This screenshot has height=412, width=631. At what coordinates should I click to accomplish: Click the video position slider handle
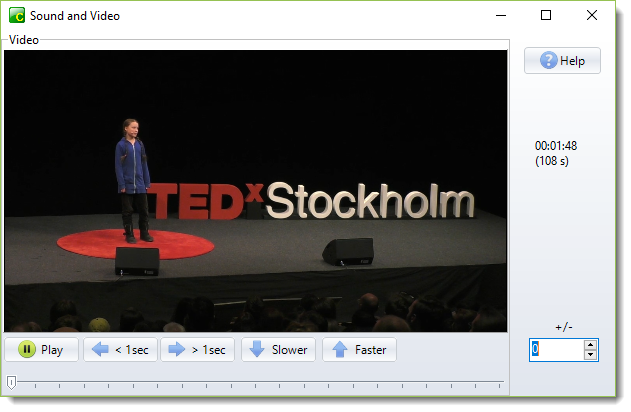tap(12, 382)
